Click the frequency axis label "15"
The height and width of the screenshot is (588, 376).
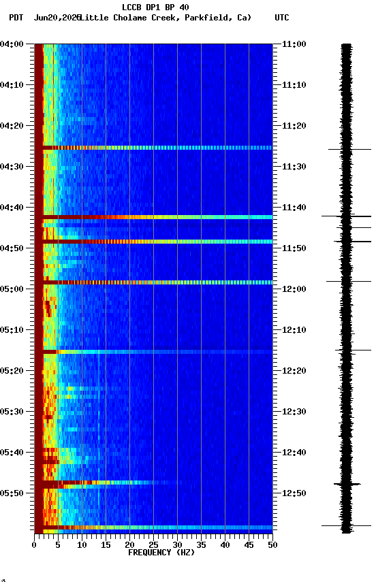[x=106, y=545]
